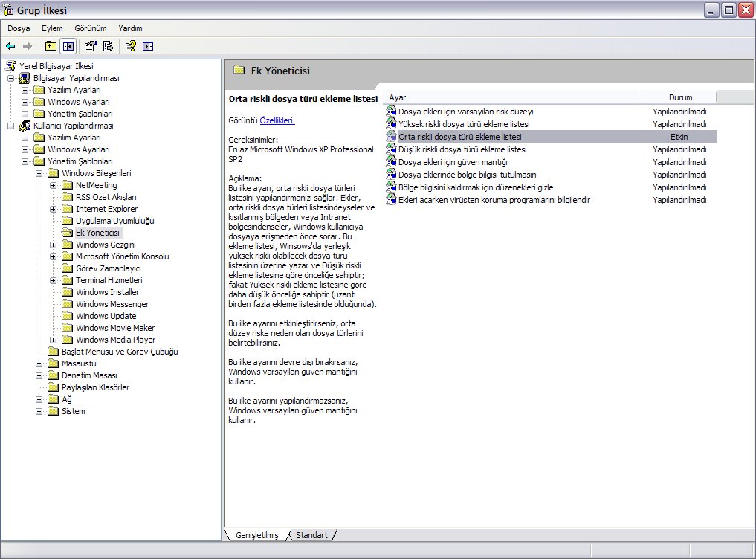Click the Windows Update folder icon
This screenshot has width=756, height=559.
point(68,316)
